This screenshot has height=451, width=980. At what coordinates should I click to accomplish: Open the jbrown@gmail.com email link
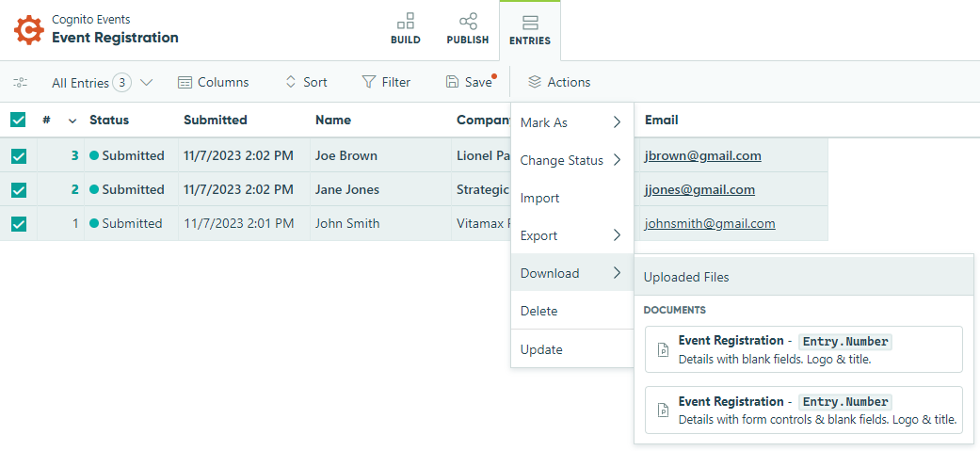[703, 155]
